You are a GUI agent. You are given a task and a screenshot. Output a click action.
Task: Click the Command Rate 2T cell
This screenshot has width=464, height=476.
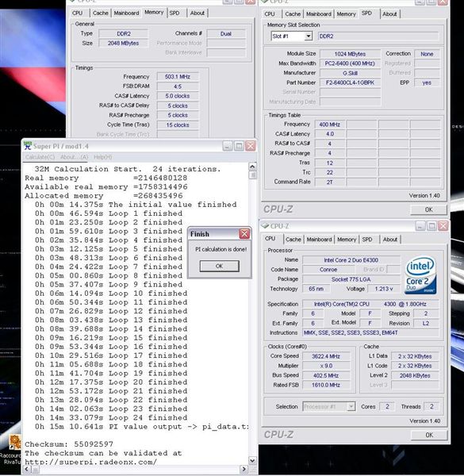[330, 182]
